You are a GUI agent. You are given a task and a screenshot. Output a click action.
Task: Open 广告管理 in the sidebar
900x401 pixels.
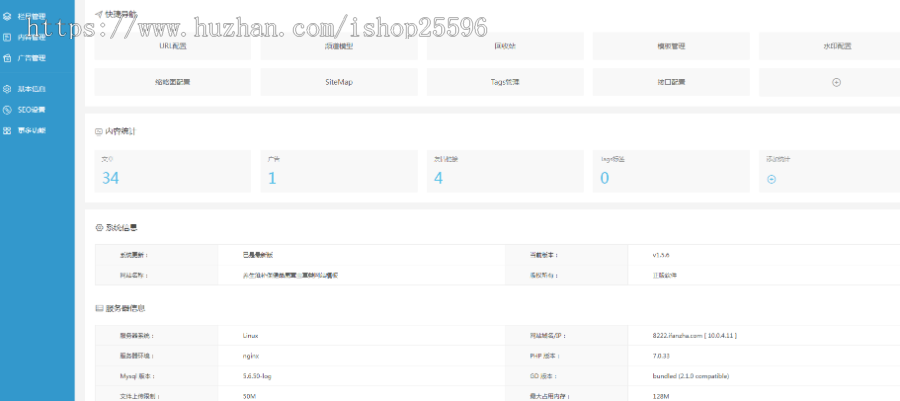coord(31,58)
